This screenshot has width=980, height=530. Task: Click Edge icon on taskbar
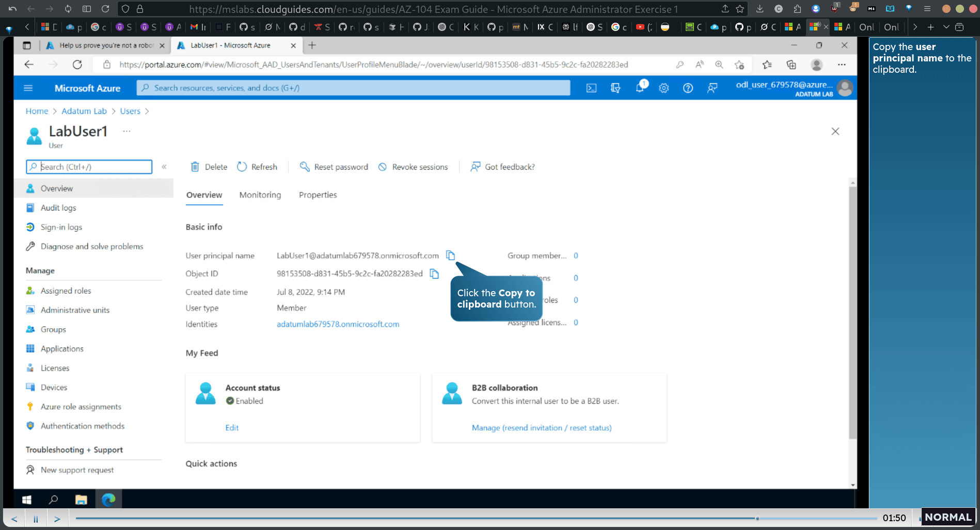108,499
